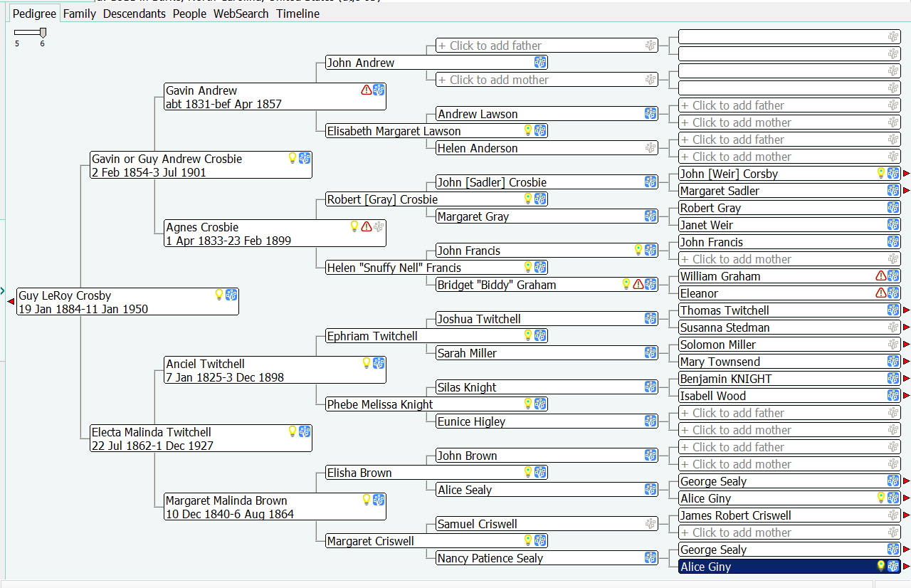This screenshot has height=588, width=911.
Task: Open lightbulb hint on Electa Malinda Twitchell
Action: pos(293,431)
